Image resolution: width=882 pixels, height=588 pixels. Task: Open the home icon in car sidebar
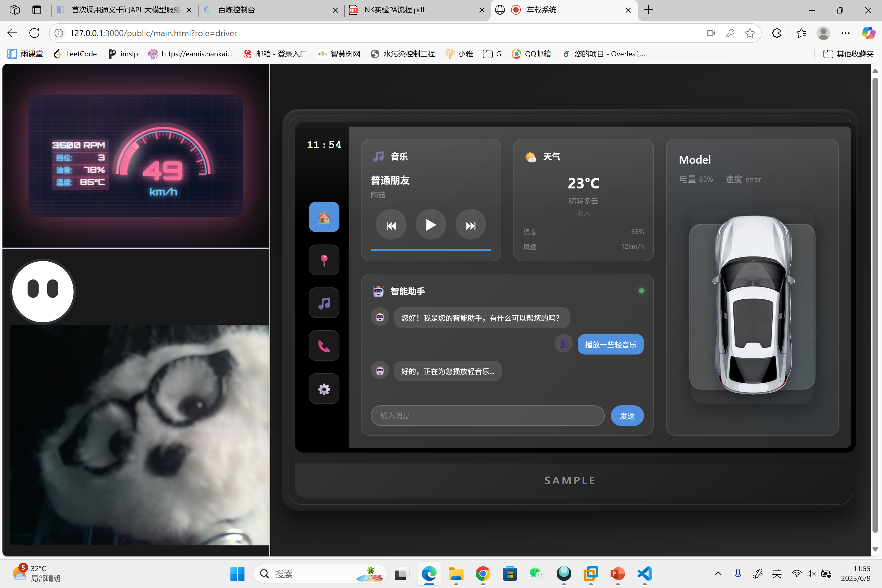point(324,217)
